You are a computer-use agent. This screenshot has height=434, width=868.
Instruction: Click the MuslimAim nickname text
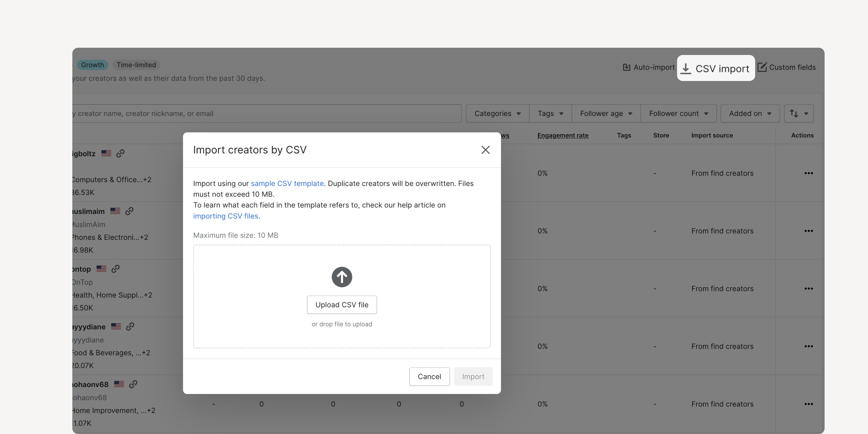click(x=89, y=225)
